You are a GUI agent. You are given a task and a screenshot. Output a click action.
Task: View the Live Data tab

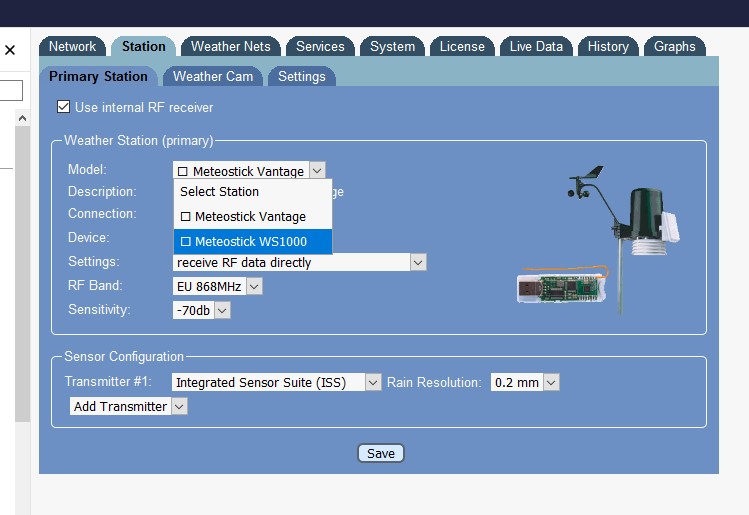(536, 46)
